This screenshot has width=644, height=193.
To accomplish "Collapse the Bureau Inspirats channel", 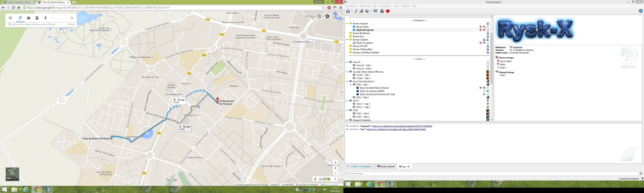I will click(x=347, y=23).
